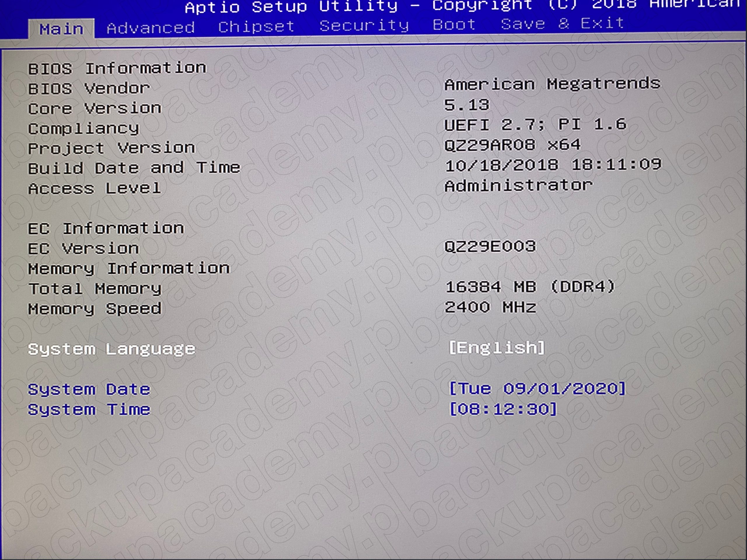Click the EC Information heading

pos(106,229)
